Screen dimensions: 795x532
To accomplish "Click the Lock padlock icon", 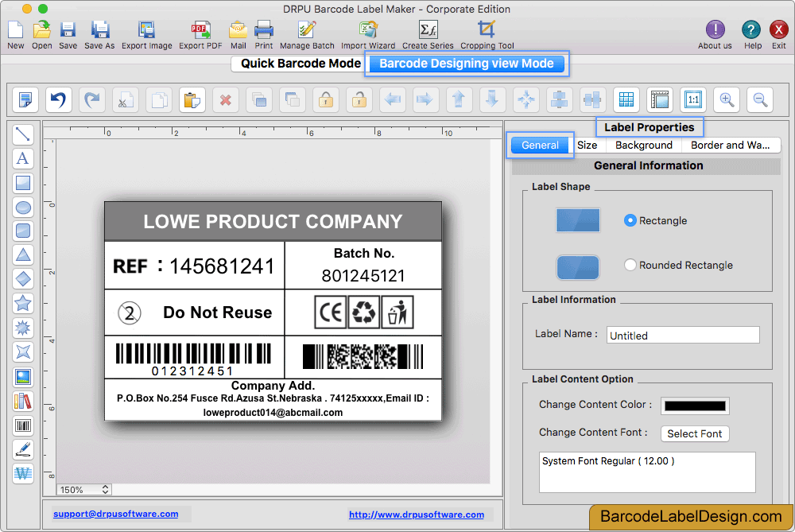I will point(325,99).
